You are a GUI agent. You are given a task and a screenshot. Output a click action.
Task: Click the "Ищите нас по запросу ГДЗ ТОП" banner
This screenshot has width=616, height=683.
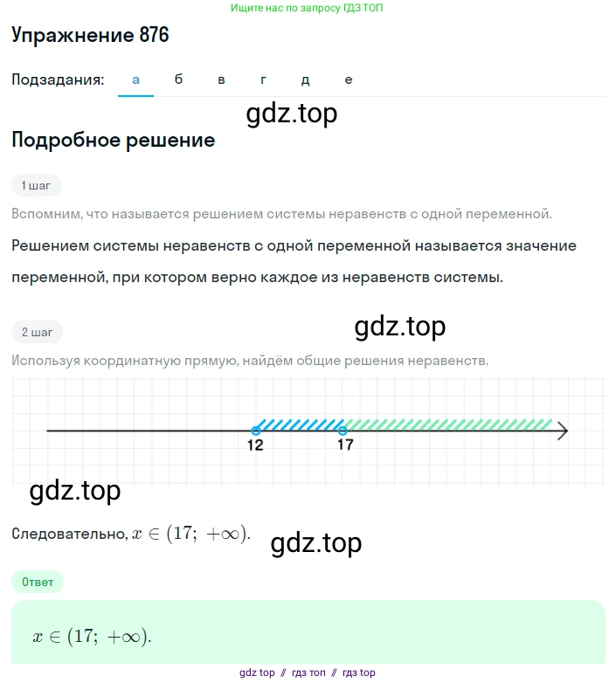[x=307, y=8]
